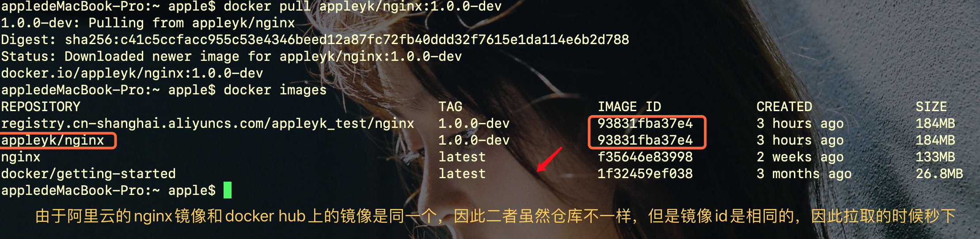Click the docker images command text

(275, 90)
